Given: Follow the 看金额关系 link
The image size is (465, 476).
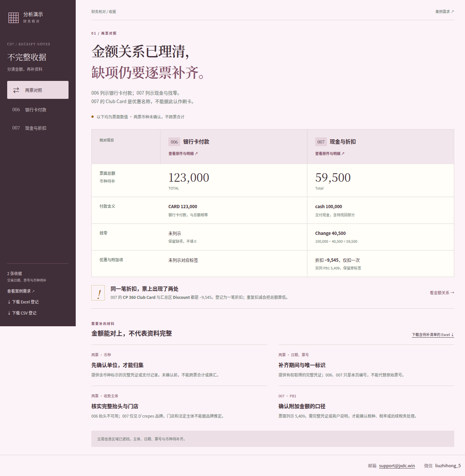Looking at the screenshot, I should [x=442, y=293].
